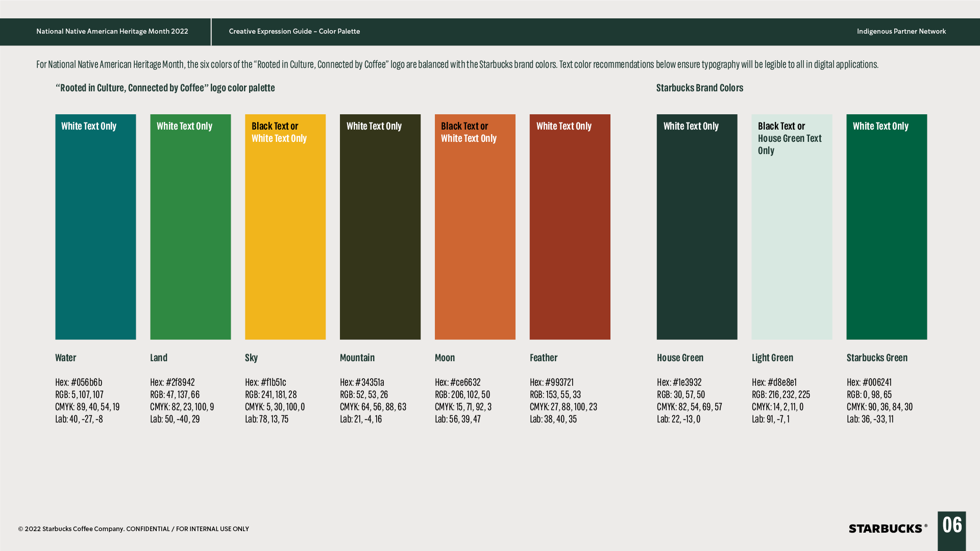
Task: Click 'Hex: #056b6b' value
Action: (x=79, y=382)
